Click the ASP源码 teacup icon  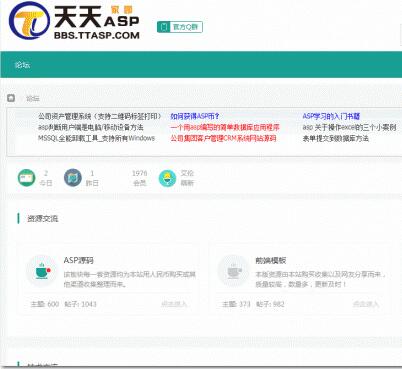tap(42, 271)
